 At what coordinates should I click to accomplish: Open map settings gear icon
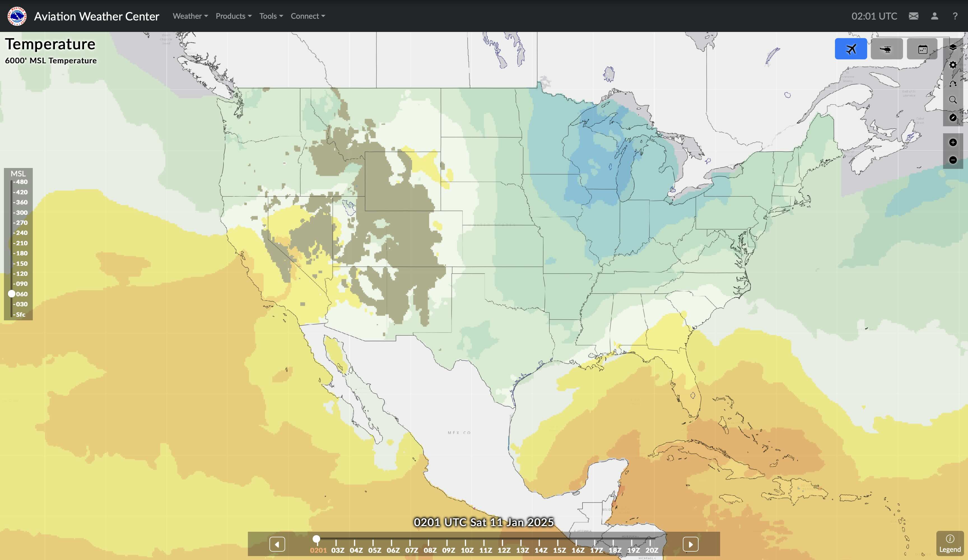[x=953, y=65]
